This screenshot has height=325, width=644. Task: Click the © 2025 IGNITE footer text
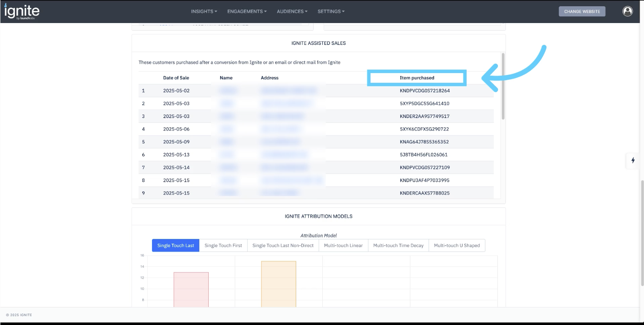pyautogui.click(x=19, y=315)
